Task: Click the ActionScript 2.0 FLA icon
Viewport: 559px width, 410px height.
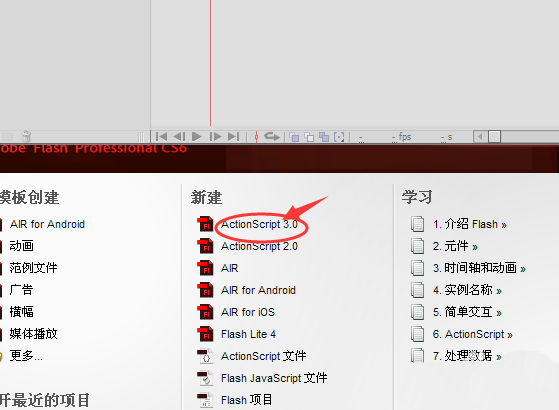Action: 205,246
